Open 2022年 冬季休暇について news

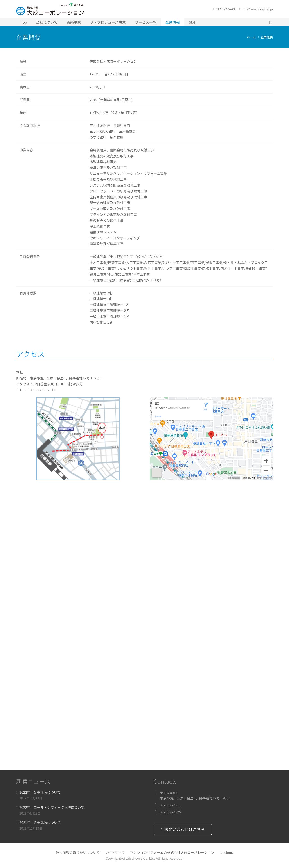click(40, 792)
